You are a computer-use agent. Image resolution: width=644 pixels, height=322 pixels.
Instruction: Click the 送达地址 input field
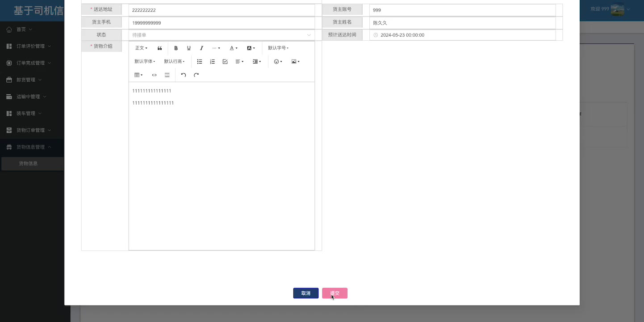[222, 10]
